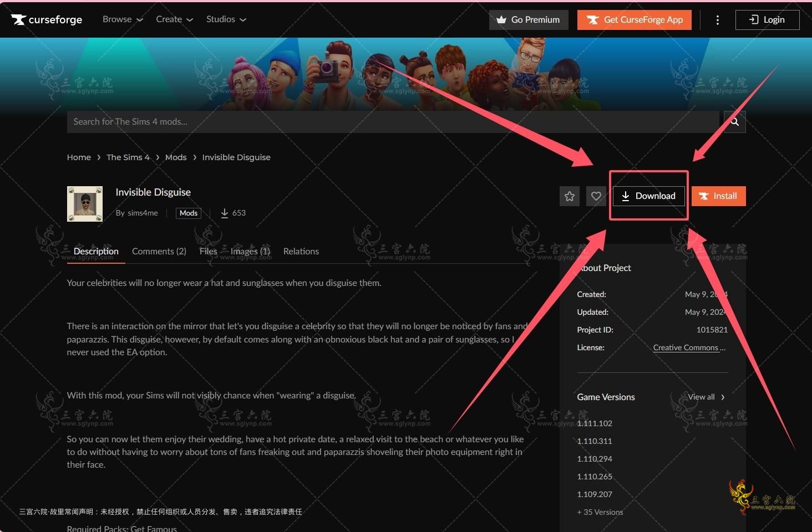The height and width of the screenshot is (532, 812).
Task: Star this project as favorite
Action: (x=570, y=196)
